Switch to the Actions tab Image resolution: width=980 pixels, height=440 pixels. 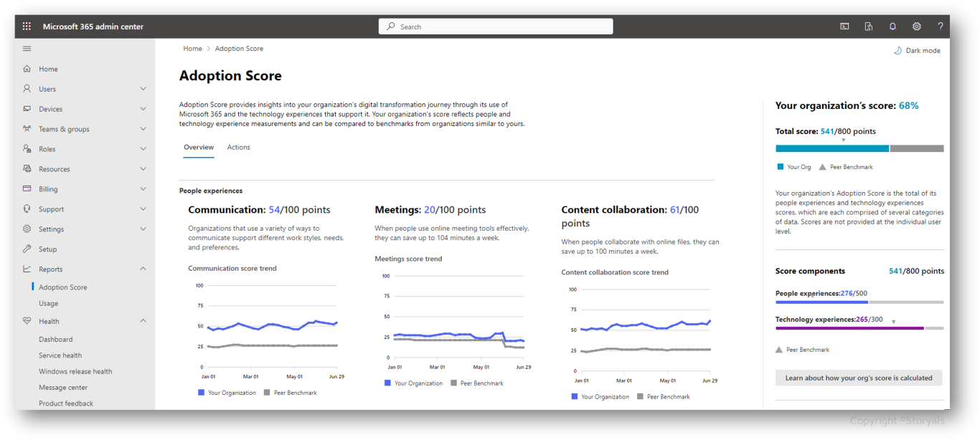point(238,147)
